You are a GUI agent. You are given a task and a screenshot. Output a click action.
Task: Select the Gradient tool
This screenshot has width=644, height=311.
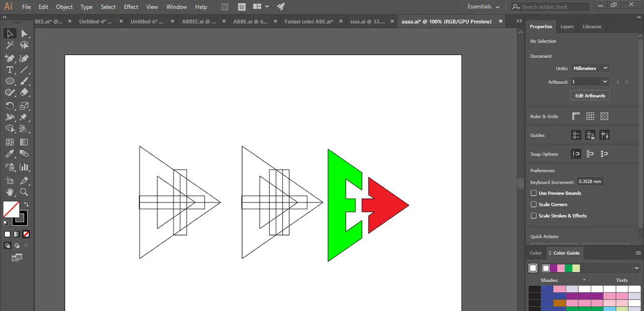24,142
